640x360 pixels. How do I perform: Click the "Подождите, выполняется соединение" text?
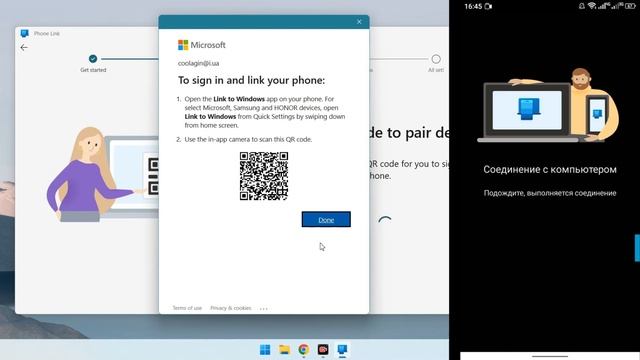(550, 193)
